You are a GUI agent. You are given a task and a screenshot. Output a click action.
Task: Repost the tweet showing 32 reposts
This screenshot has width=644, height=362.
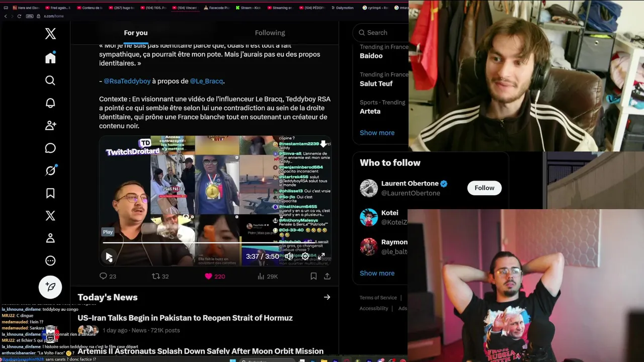pos(160,276)
